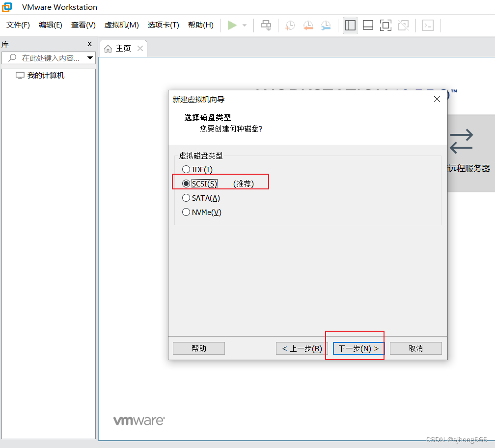Switch to the 主页 tab
This screenshot has height=448, width=495.
pos(123,49)
